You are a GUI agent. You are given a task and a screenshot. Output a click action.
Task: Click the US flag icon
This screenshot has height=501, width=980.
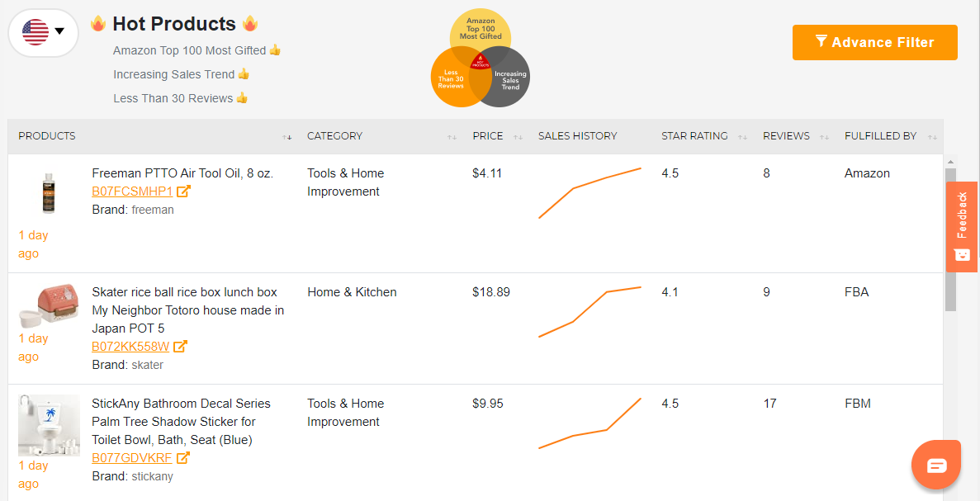tap(36, 32)
